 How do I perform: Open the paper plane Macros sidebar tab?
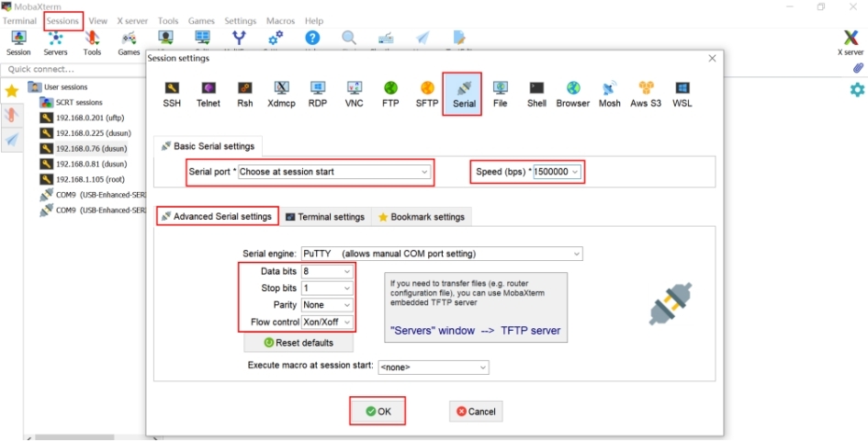(x=12, y=140)
